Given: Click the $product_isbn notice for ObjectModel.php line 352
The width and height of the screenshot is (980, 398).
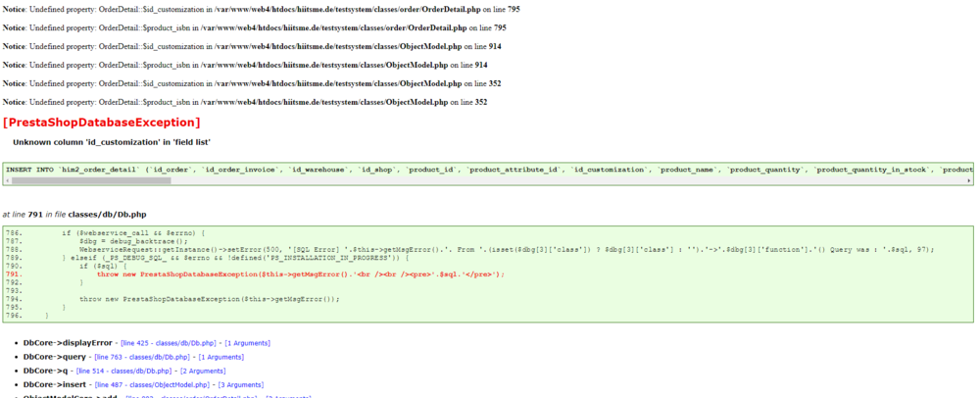Looking at the screenshot, I should coord(245,102).
